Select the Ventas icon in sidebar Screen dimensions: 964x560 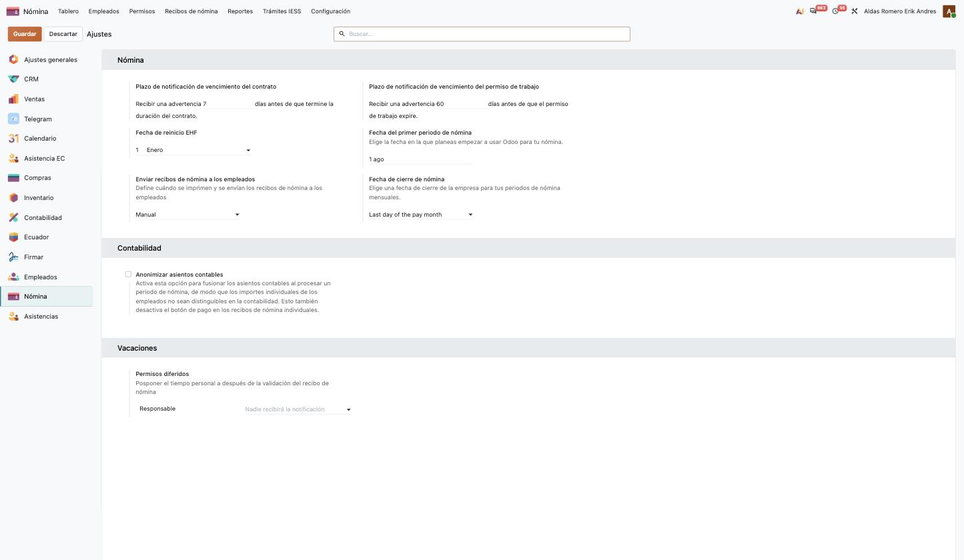13,99
